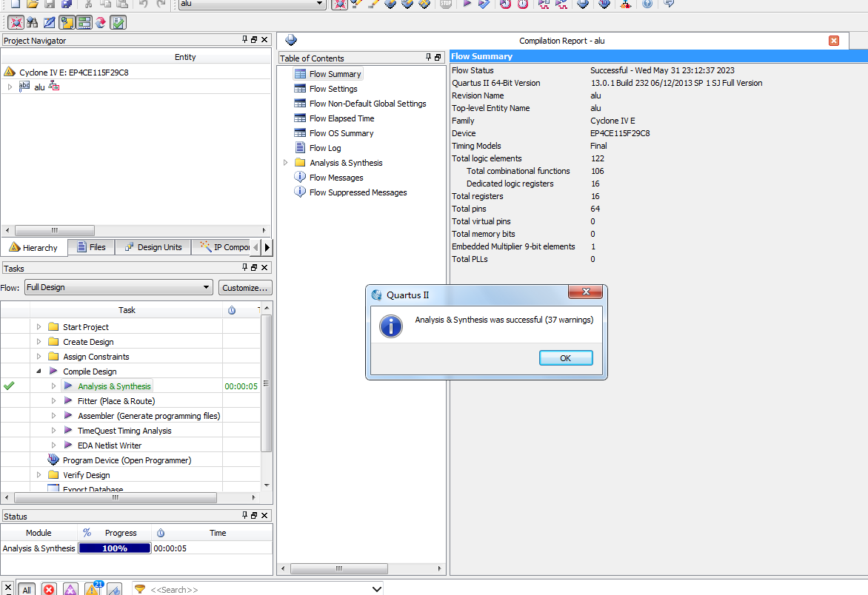This screenshot has width=868, height=595.
Task: Toggle the error messages filter
Action: [50, 590]
